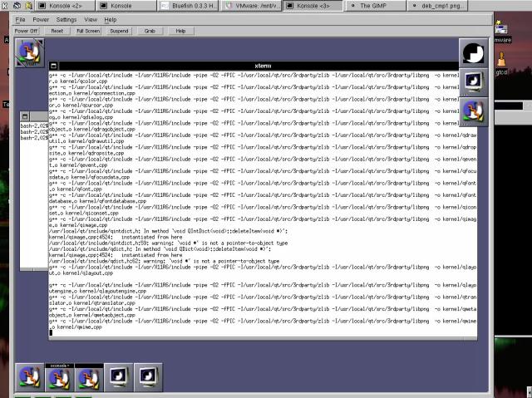Image resolution: width=532 pixels, height=398 pixels.
Task: Click the block cursor at the xterm prompt
Action: pyautogui.click(x=51, y=332)
